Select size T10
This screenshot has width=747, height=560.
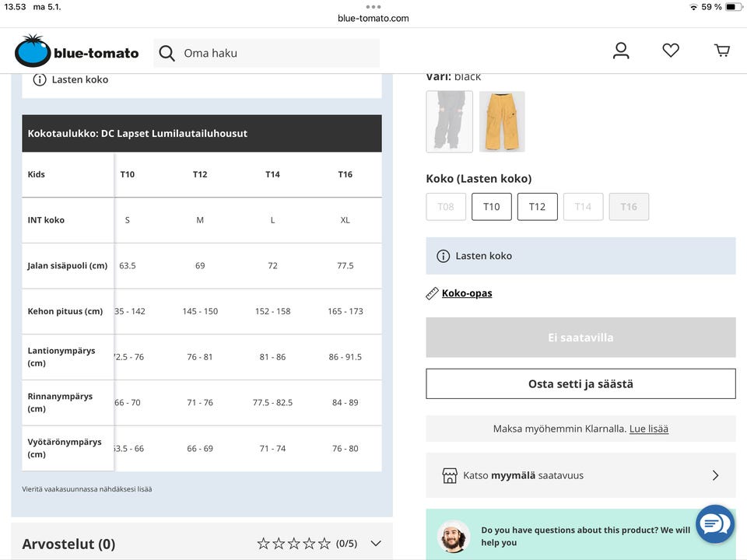pos(492,207)
